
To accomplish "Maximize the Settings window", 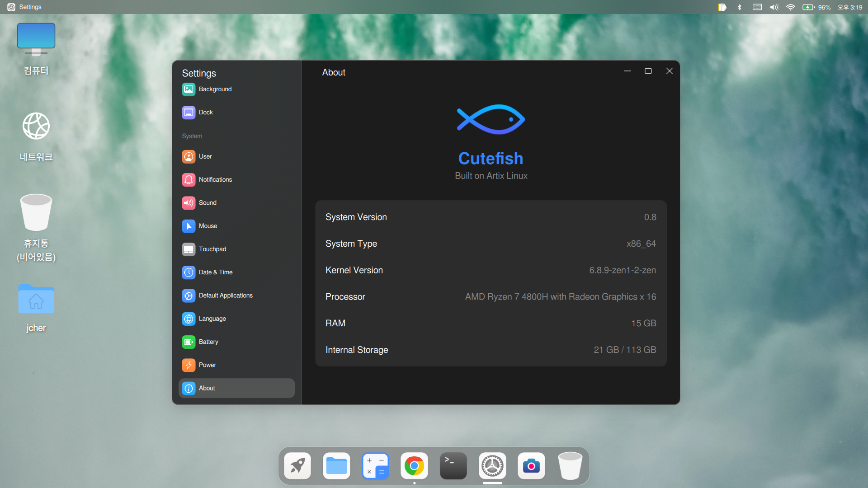I will (648, 71).
